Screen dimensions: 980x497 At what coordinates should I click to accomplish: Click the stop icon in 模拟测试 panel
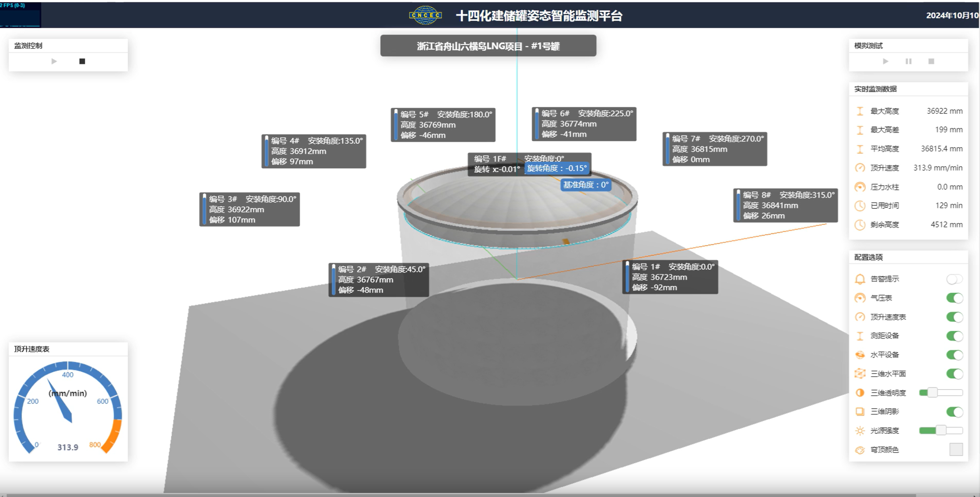click(931, 61)
